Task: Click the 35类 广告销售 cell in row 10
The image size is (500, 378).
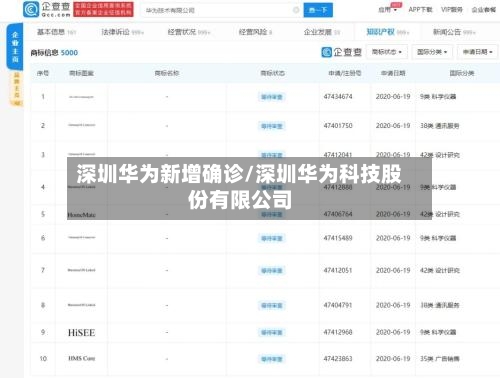Action: tap(440, 359)
